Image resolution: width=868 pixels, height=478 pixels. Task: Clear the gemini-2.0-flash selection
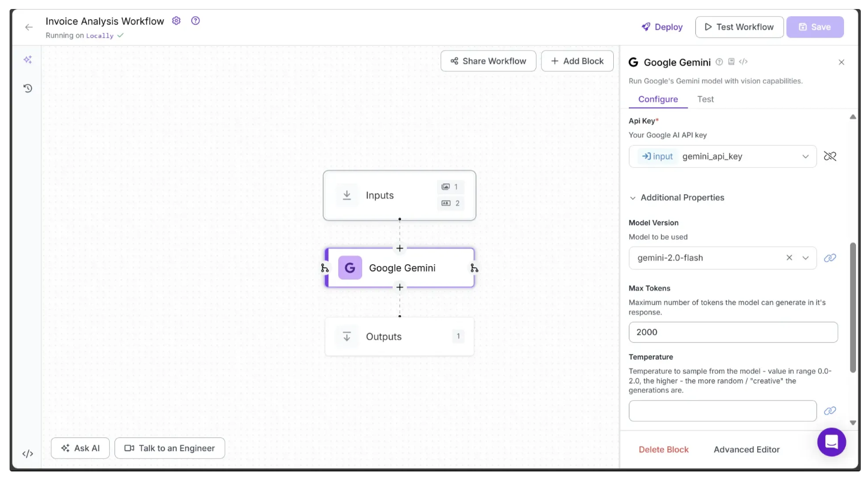789,258
